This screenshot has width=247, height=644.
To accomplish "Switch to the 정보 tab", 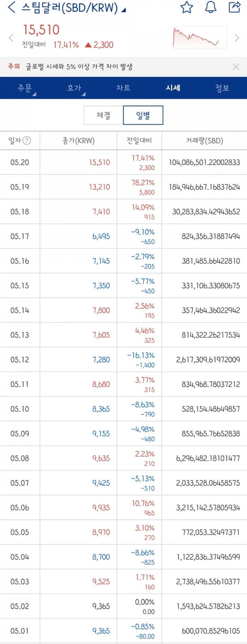I will click(x=222, y=88).
